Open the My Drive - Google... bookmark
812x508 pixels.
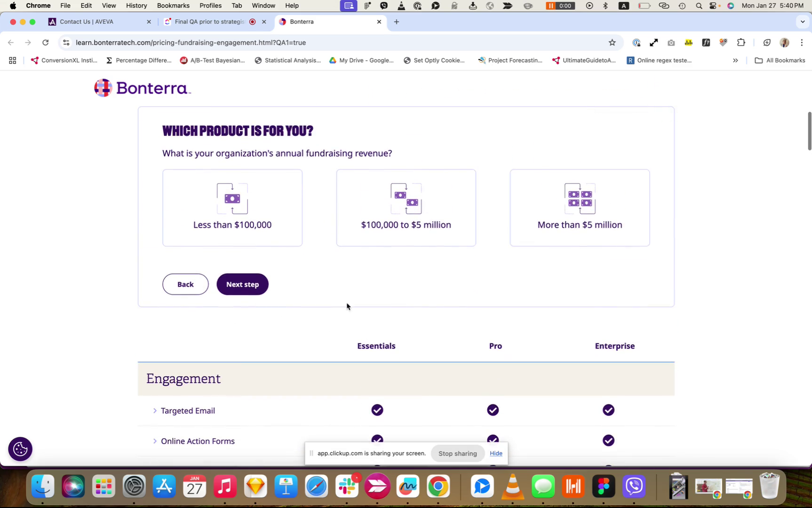(361, 60)
